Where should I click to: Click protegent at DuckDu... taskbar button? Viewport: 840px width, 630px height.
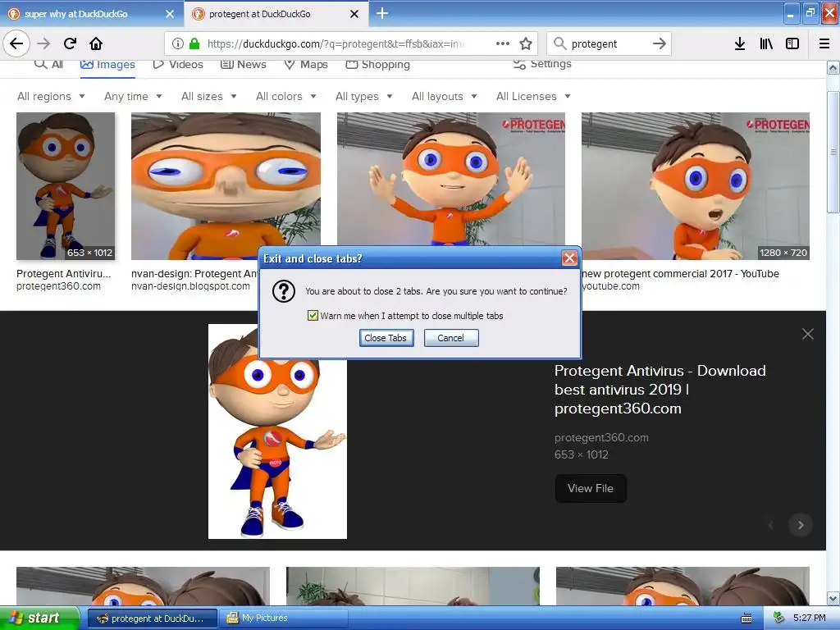pos(152,619)
